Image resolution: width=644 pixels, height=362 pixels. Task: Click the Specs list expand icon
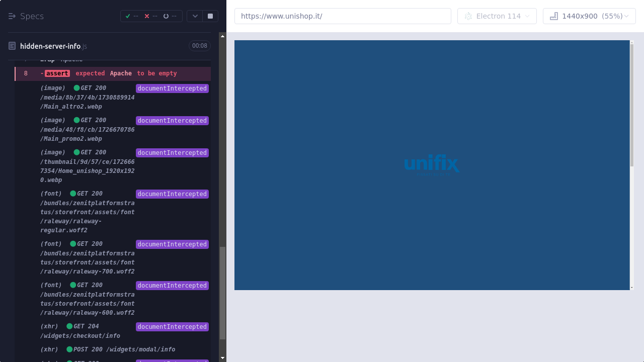pyautogui.click(x=12, y=16)
